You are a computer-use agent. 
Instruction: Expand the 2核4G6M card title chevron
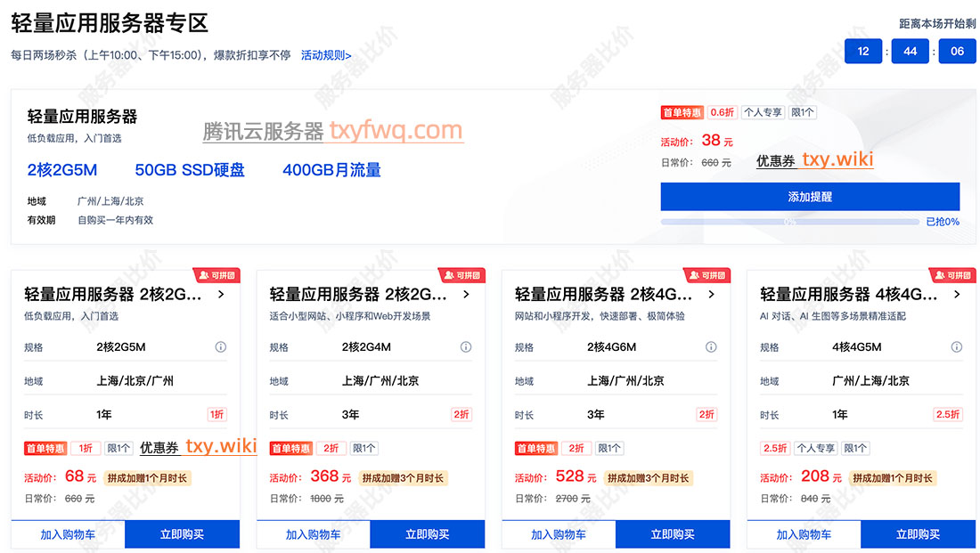(x=710, y=294)
